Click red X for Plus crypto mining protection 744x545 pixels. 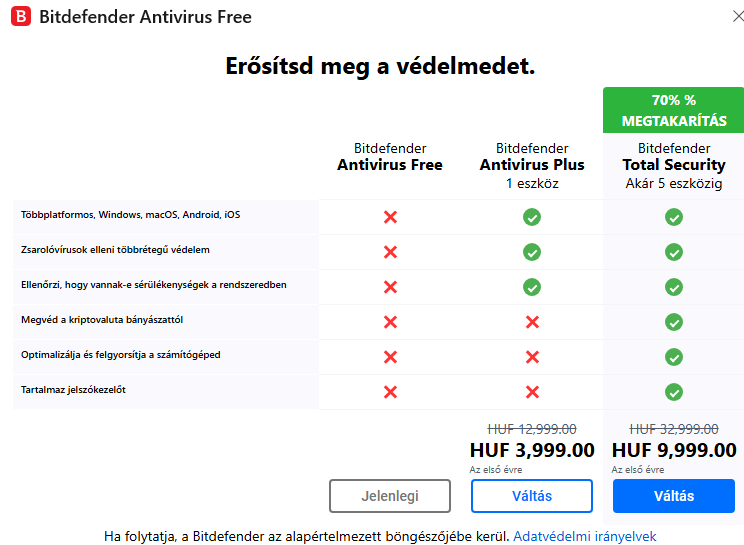(532, 322)
